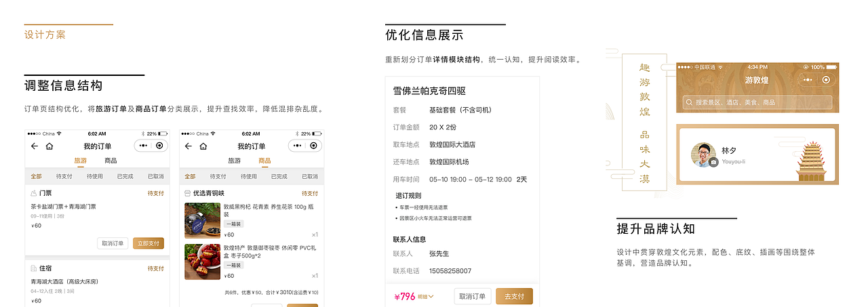The image size is (868, 307).
Task: Click 待支付 status on the 住宿 order
Action: (x=155, y=268)
